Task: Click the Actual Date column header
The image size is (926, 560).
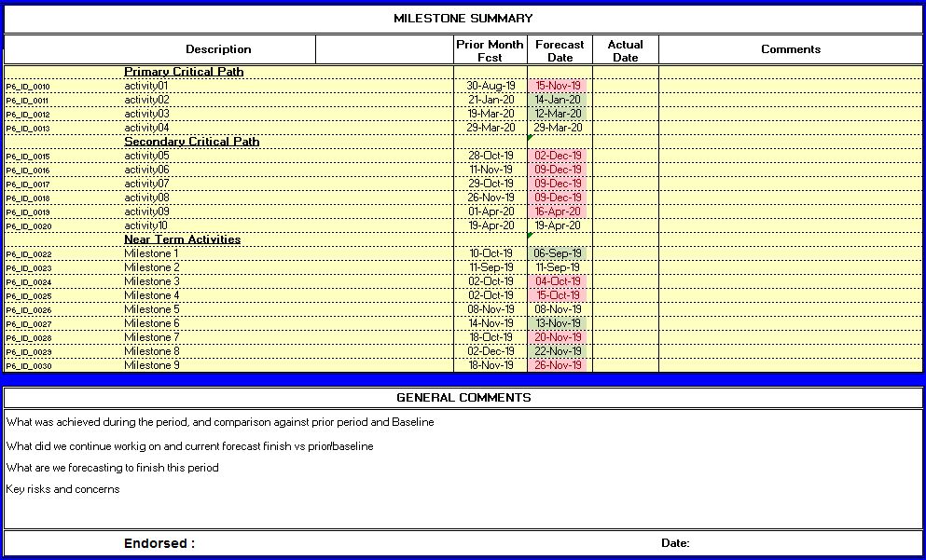Action: click(625, 48)
